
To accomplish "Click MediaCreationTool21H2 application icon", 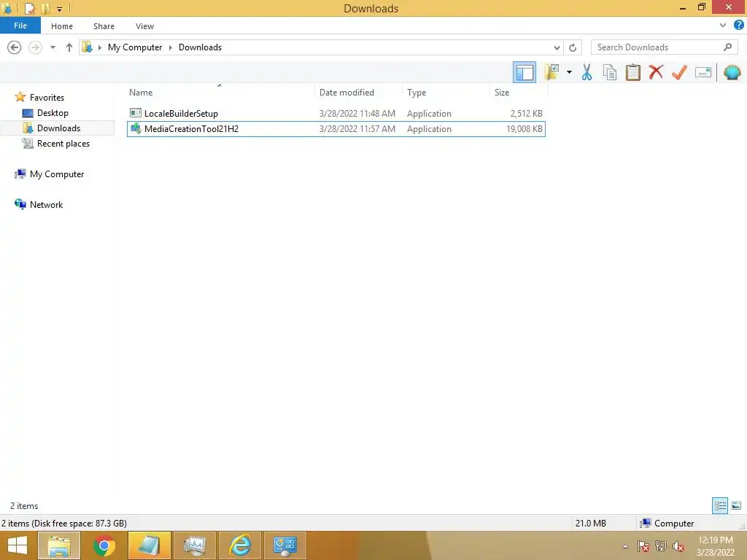I will (x=136, y=128).
